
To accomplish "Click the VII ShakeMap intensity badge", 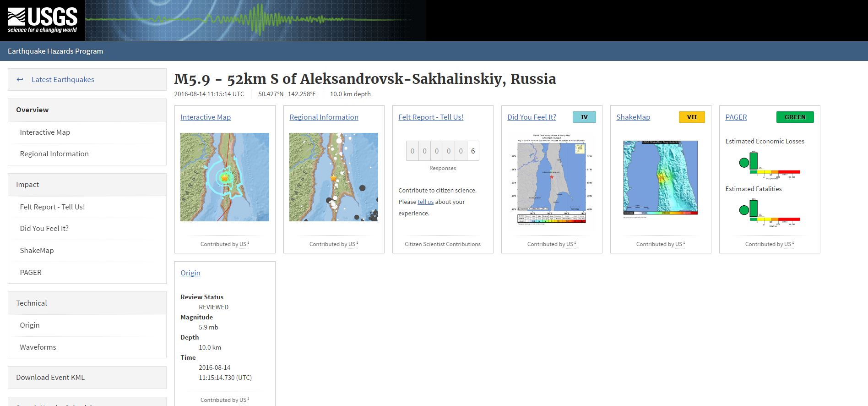I will [691, 117].
